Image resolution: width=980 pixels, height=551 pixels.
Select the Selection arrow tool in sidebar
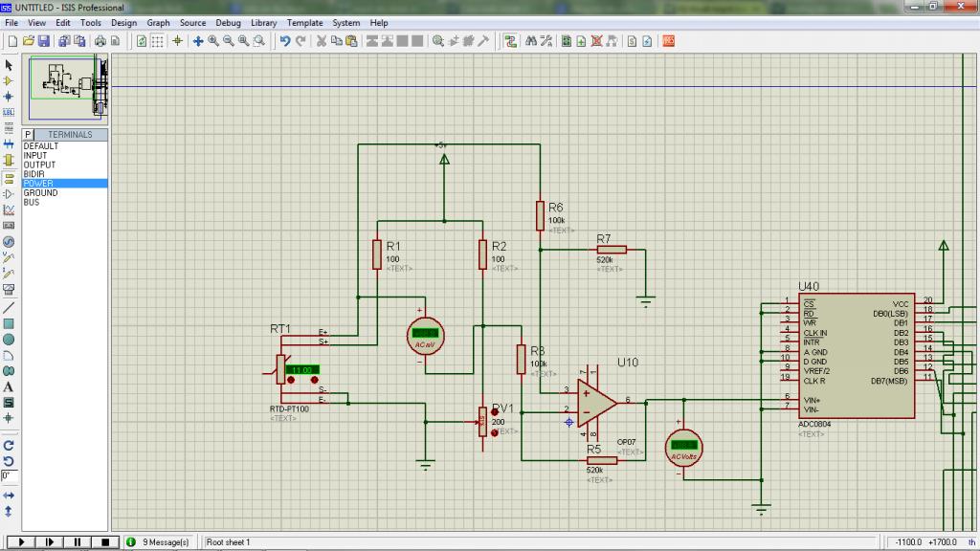9,65
